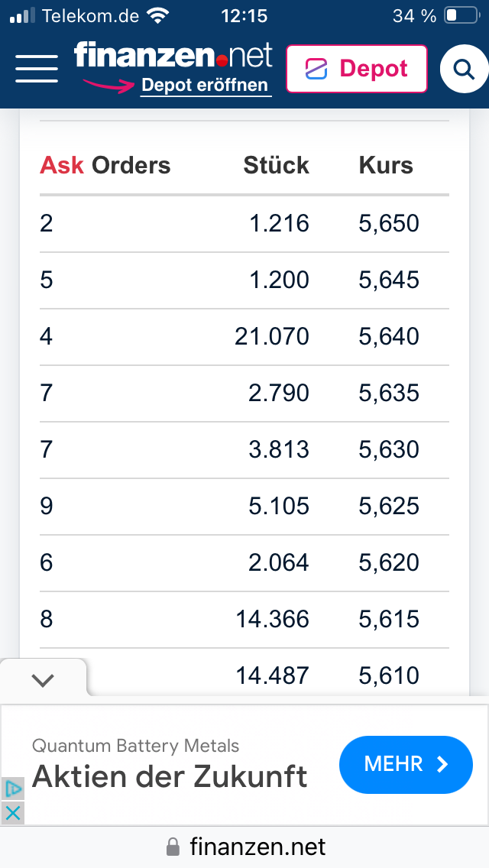Tap the 'Ask Orders' column header
This screenshot has height=868, width=489.
tap(105, 165)
